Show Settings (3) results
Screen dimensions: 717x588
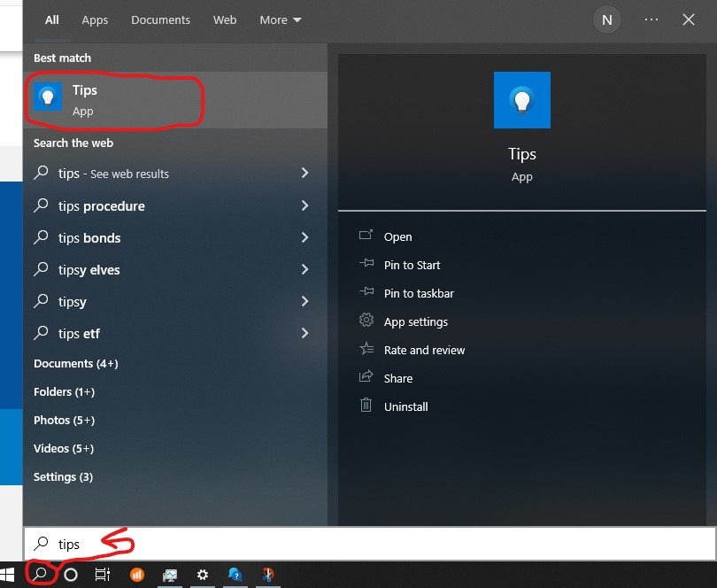(x=63, y=476)
